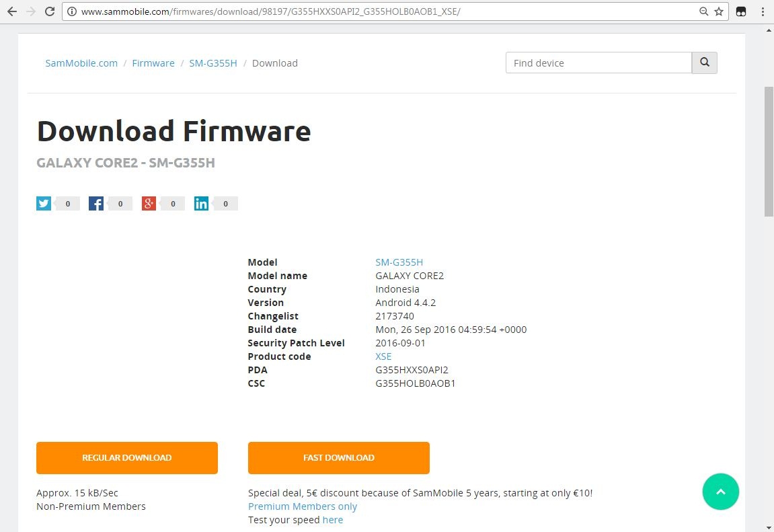Viewport: 774px width, 532px height.
Task: Share on Twitter via the bird icon
Action: coord(44,203)
